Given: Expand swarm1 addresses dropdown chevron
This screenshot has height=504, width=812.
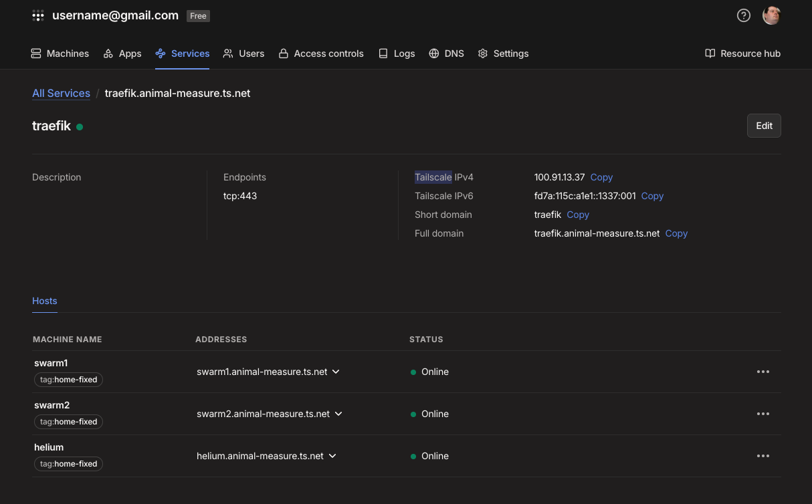Looking at the screenshot, I should pyautogui.click(x=336, y=372).
